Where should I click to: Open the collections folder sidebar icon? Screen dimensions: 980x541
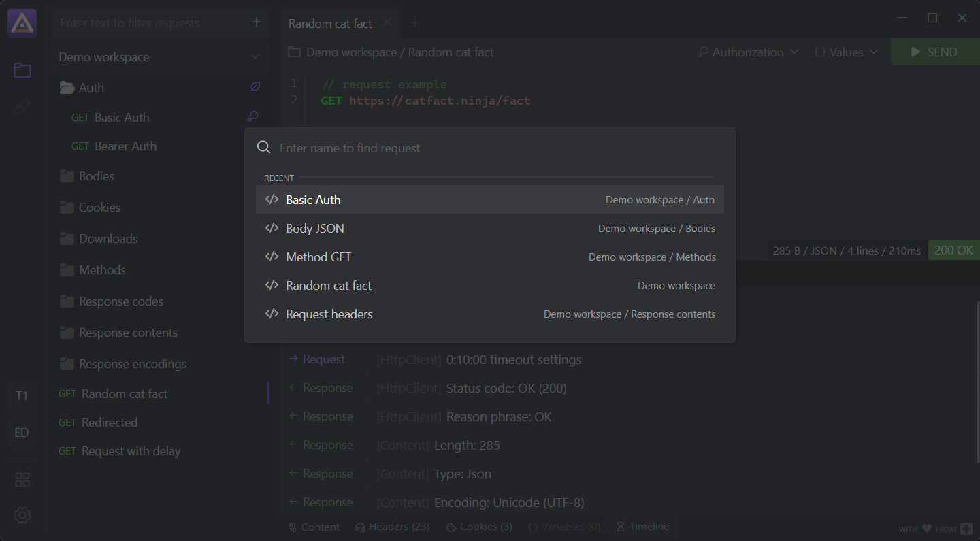pos(22,70)
